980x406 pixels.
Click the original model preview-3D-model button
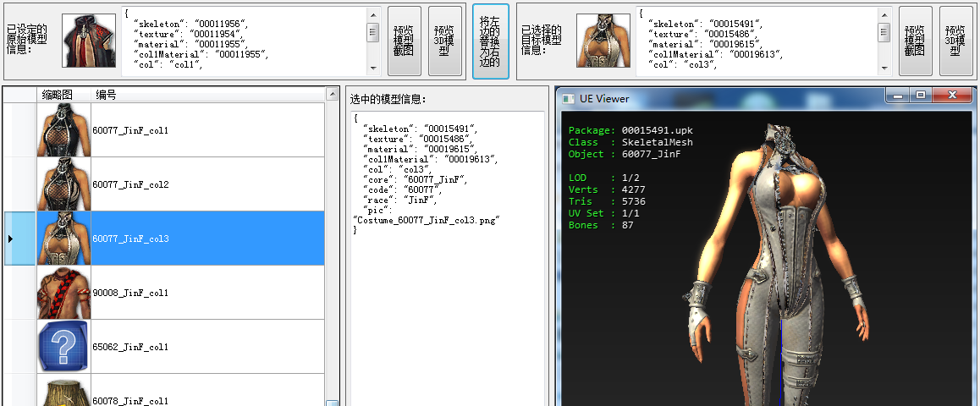pos(445,41)
